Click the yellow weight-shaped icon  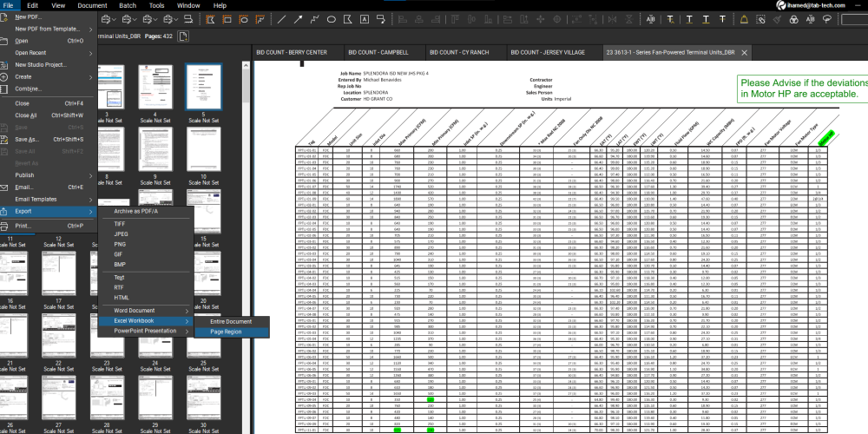744,19
